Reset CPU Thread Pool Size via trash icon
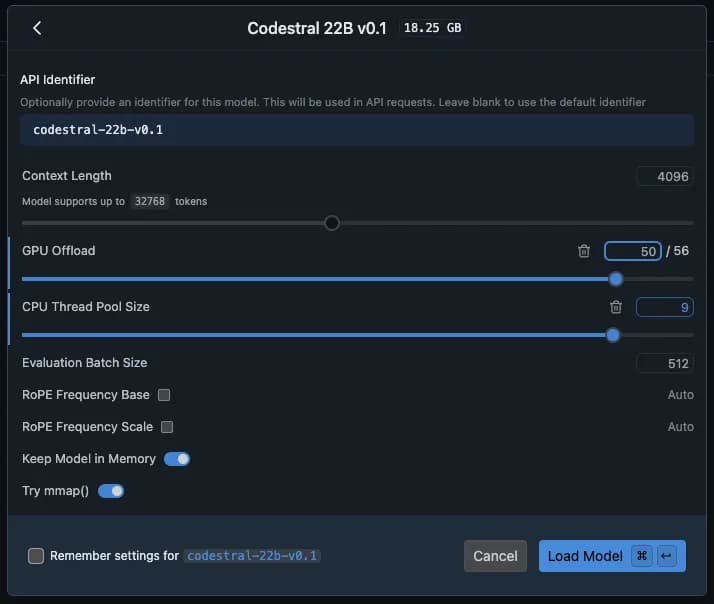 click(616, 307)
